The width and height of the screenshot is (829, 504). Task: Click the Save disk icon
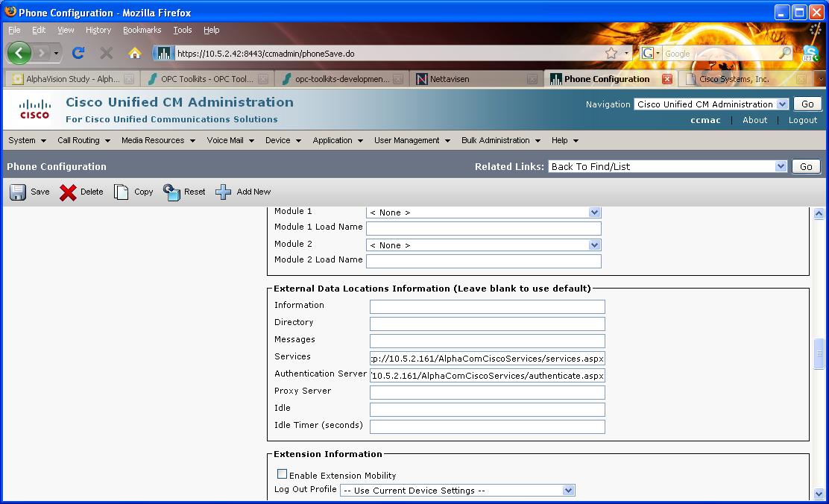pos(17,192)
